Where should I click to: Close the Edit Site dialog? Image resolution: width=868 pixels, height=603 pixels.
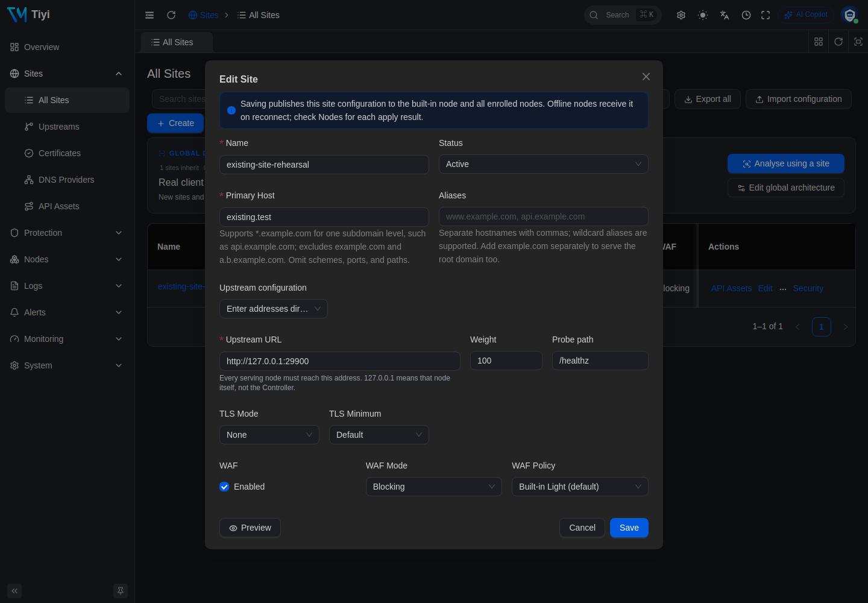tap(646, 77)
